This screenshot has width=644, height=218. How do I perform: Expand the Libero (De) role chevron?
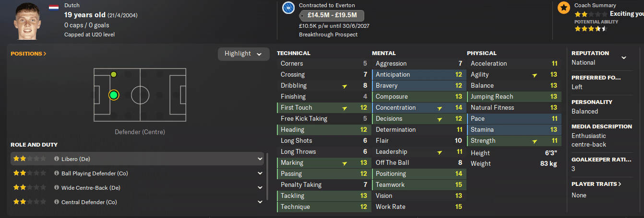(260, 159)
